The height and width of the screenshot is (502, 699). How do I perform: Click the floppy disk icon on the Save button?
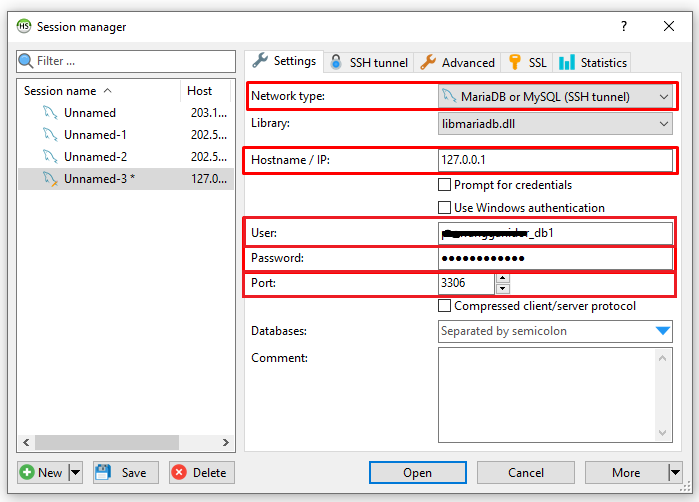[103, 473]
